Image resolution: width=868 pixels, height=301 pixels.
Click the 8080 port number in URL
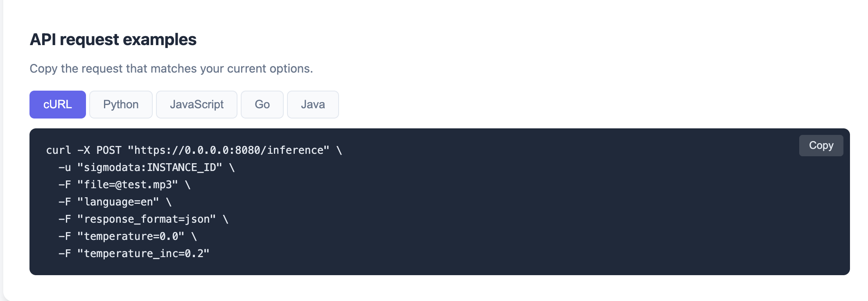(248, 150)
